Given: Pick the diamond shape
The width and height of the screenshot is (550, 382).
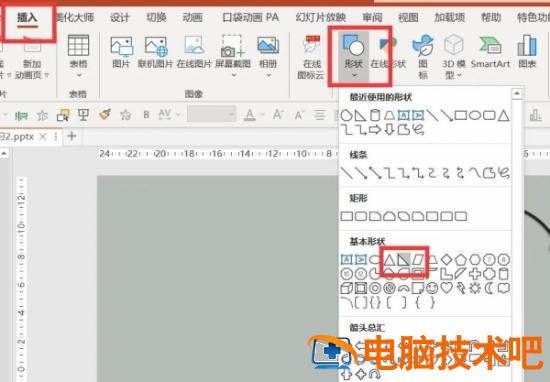Looking at the screenshot, I should pyautogui.click(x=447, y=260).
